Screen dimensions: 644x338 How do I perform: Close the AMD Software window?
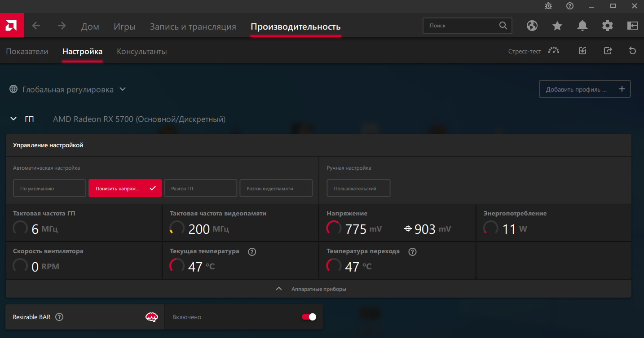point(634,6)
